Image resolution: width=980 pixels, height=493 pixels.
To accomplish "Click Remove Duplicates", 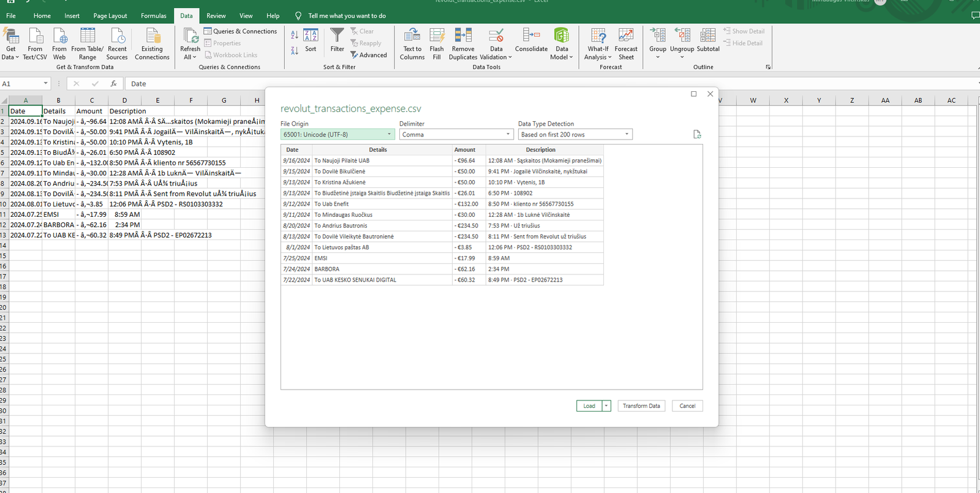I will click(463, 44).
